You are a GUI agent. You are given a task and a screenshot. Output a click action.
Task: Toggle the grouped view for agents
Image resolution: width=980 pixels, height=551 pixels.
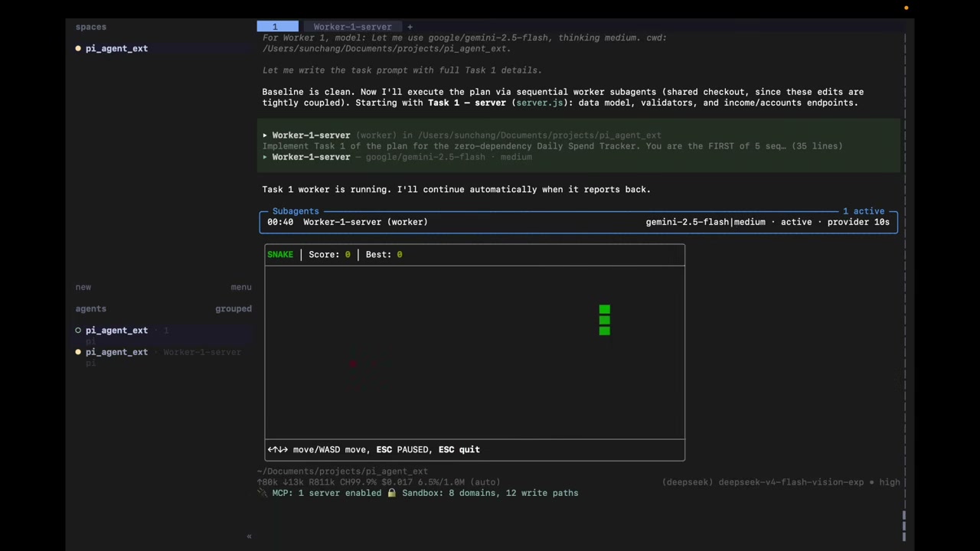click(233, 308)
